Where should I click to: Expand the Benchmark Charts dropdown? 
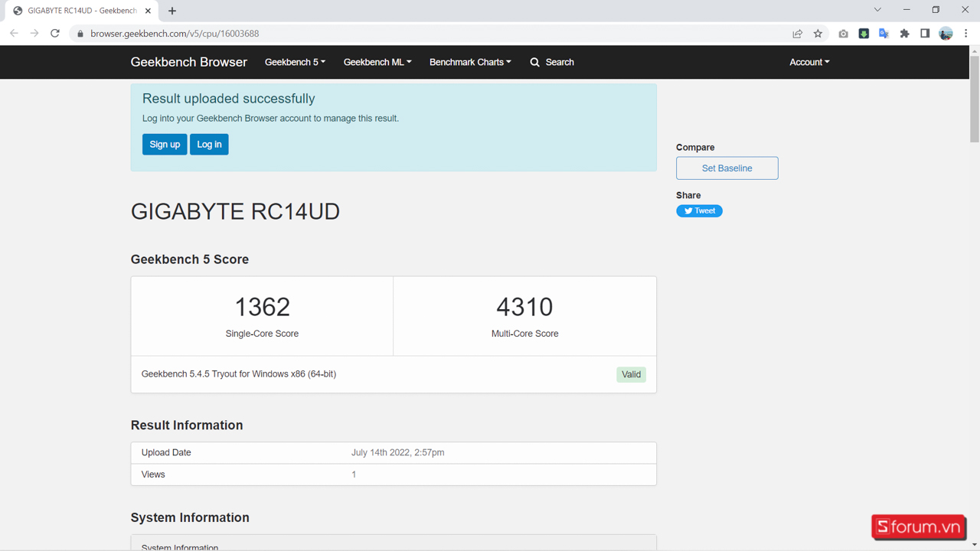click(x=470, y=62)
